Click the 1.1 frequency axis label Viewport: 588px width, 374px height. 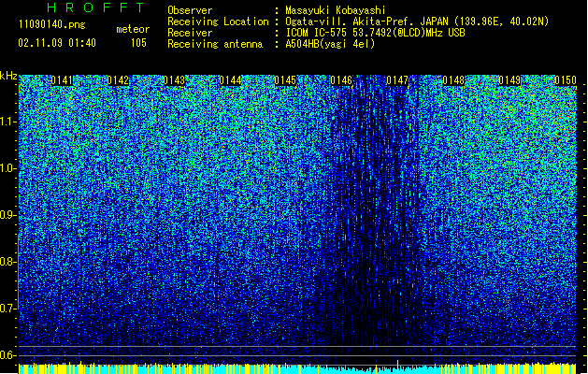[x=8, y=122]
